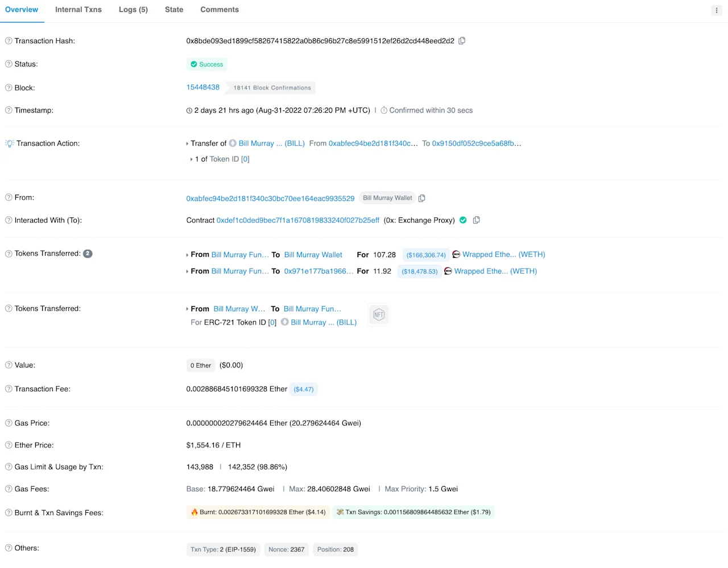
Task: Switch to the State tab
Action: click(x=174, y=10)
